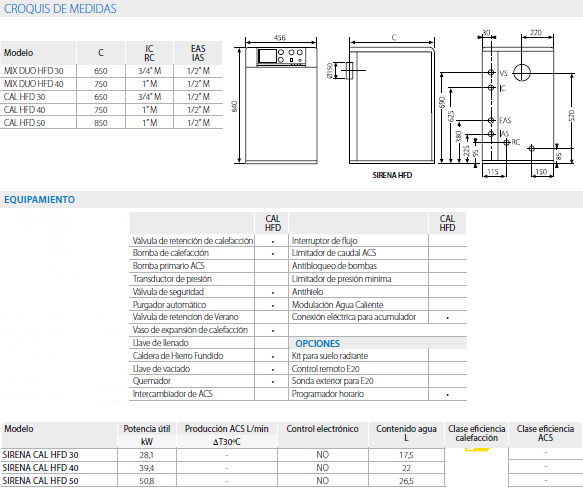
Task: Click the 39,4 kW power value
Action: [x=146, y=468]
